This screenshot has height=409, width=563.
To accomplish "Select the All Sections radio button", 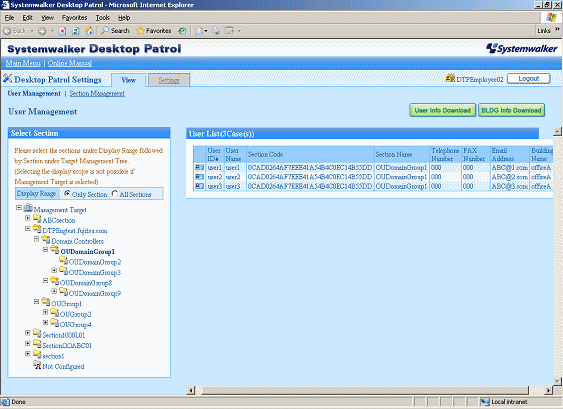I will pyautogui.click(x=115, y=194).
